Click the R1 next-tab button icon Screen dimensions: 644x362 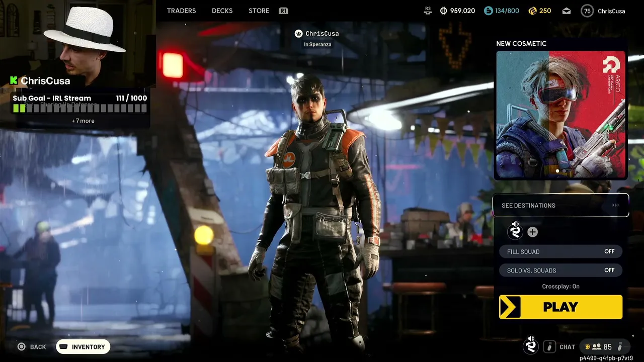click(283, 11)
